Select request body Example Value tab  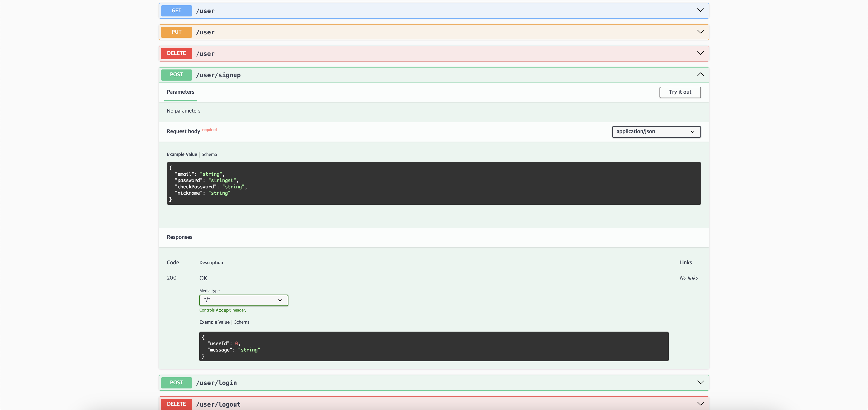(x=182, y=154)
